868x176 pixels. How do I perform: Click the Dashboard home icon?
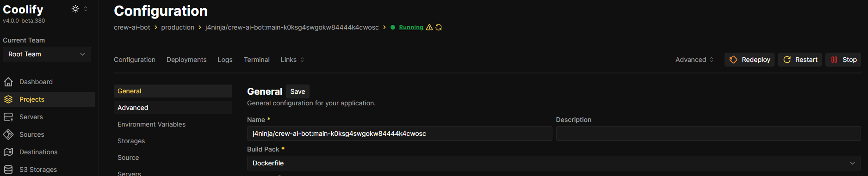point(8,82)
